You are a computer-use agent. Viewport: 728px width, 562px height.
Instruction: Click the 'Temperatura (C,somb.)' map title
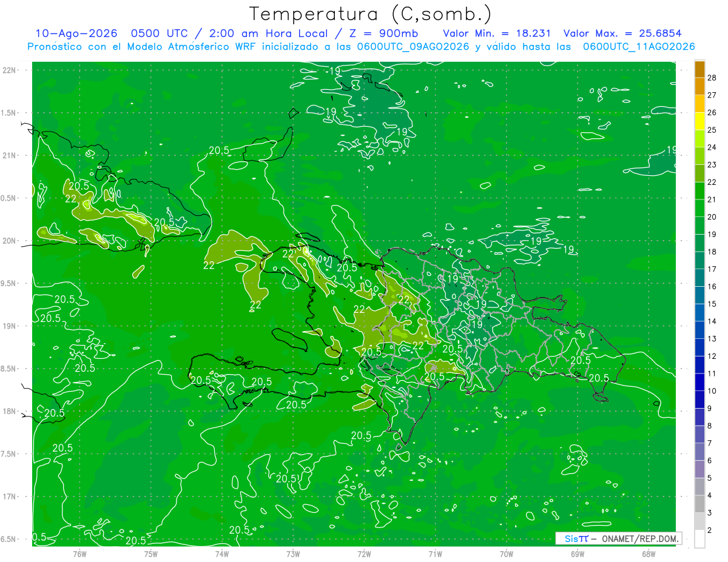(370, 14)
